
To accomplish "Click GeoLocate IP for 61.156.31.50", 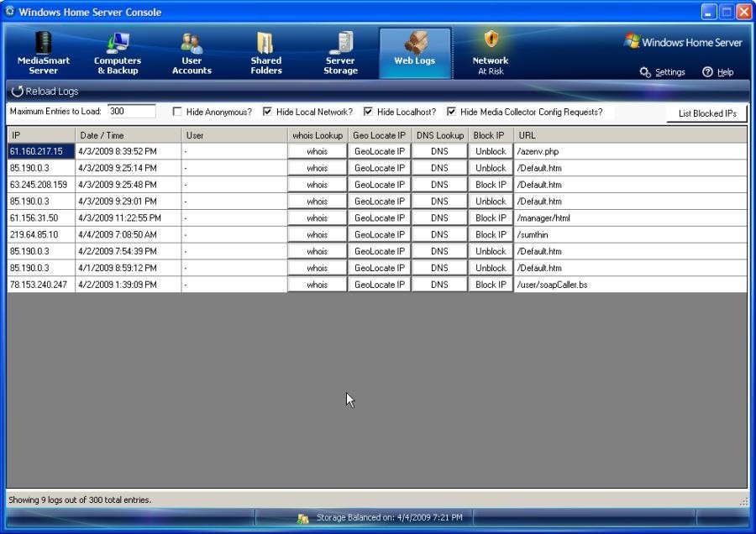I will point(380,217).
